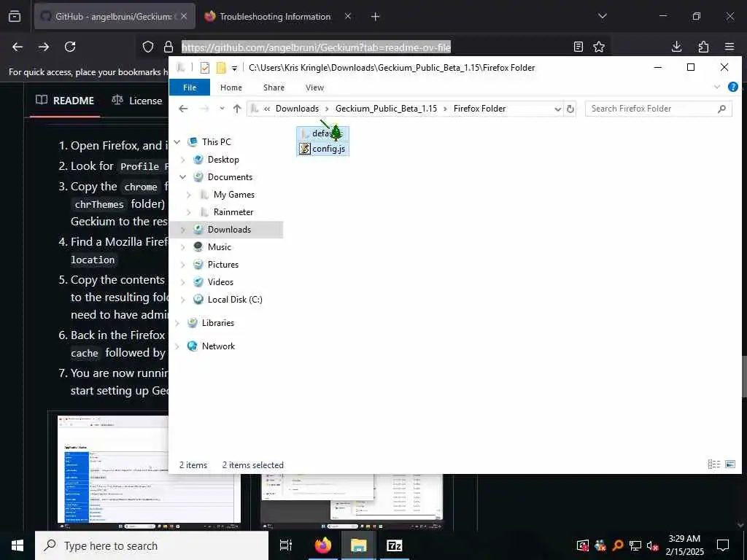Expand the Desktop tree node
The width and height of the screenshot is (747, 560).
coord(183,160)
